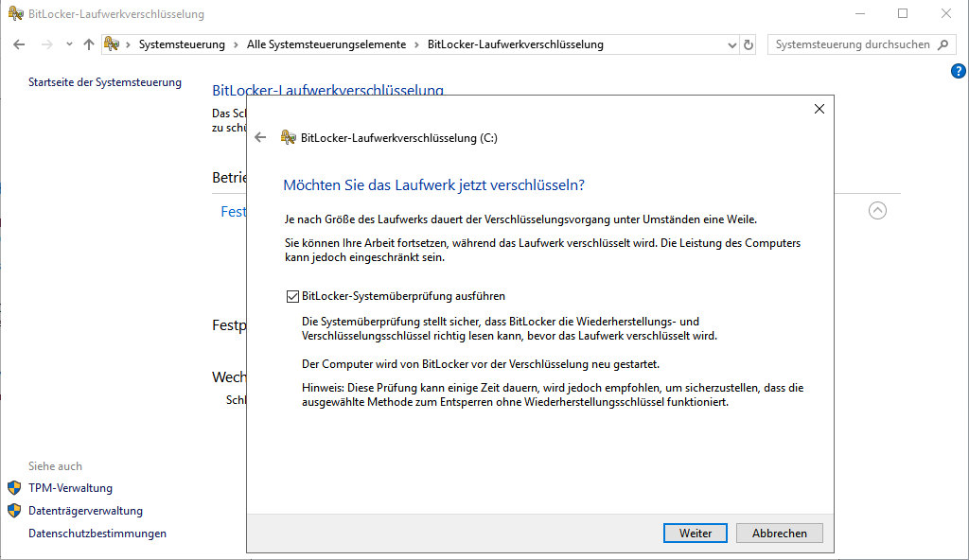Click BitLocker icon in window title bar
Image resolution: width=969 pixels, height=560 pixels.
click(x=16, y=13)
